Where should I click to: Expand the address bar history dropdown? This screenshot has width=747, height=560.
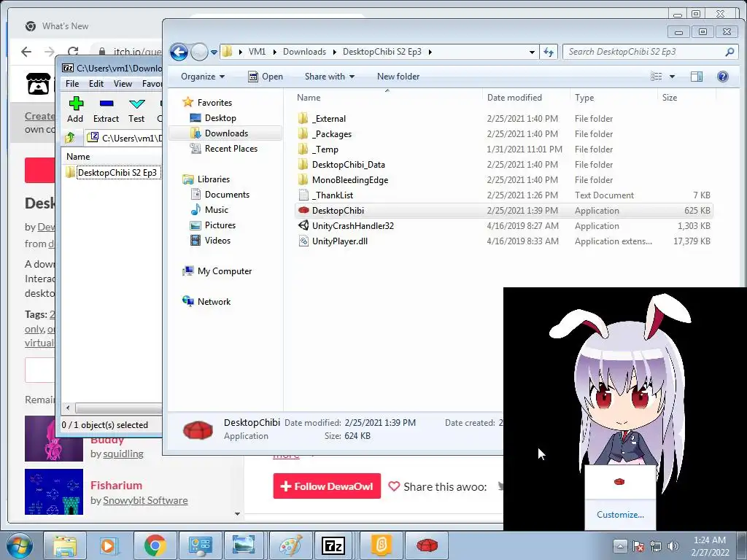point(532,52)
